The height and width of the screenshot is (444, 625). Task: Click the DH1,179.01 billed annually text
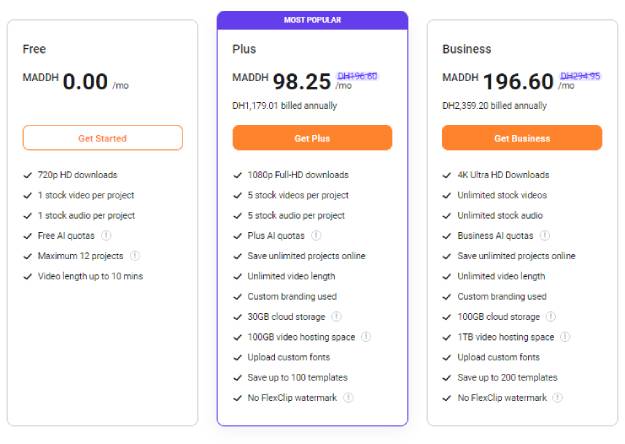(x=285, y=106)
